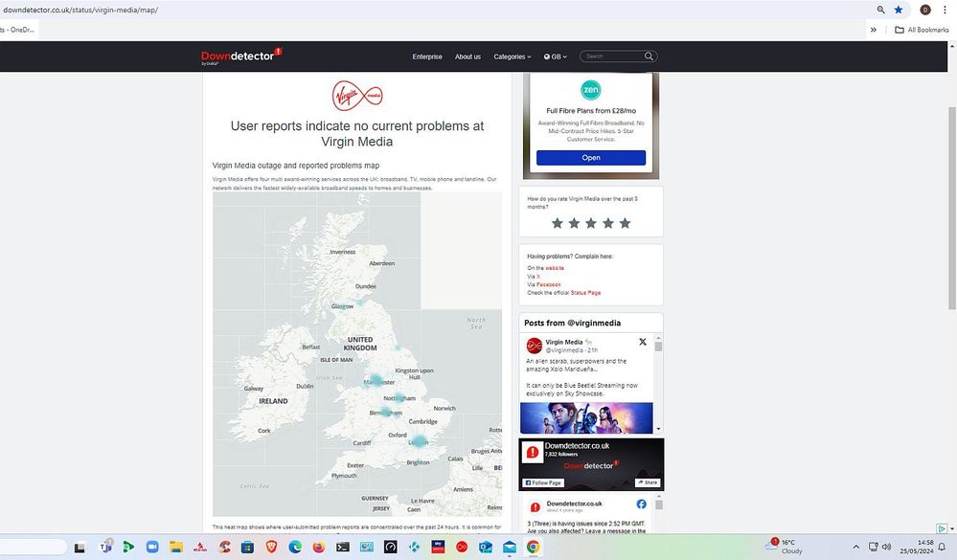Open the All Bookmarks folder
The image size is (957, 560).
click(922, 30)
